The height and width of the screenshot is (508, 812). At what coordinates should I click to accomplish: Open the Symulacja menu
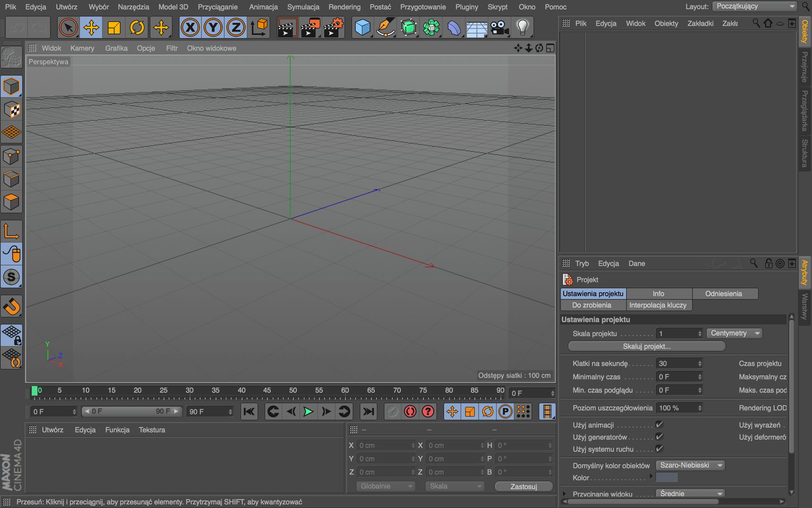coord(303,7)
